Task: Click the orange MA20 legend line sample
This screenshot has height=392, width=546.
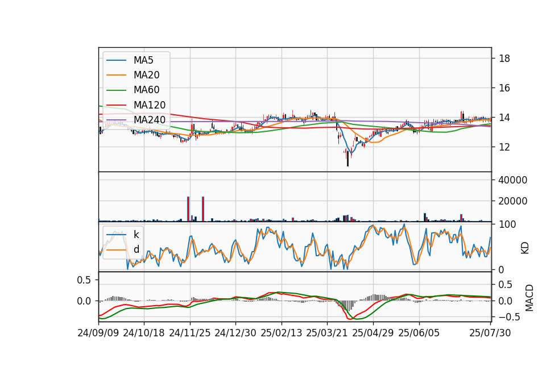Action: coord(116,75)
